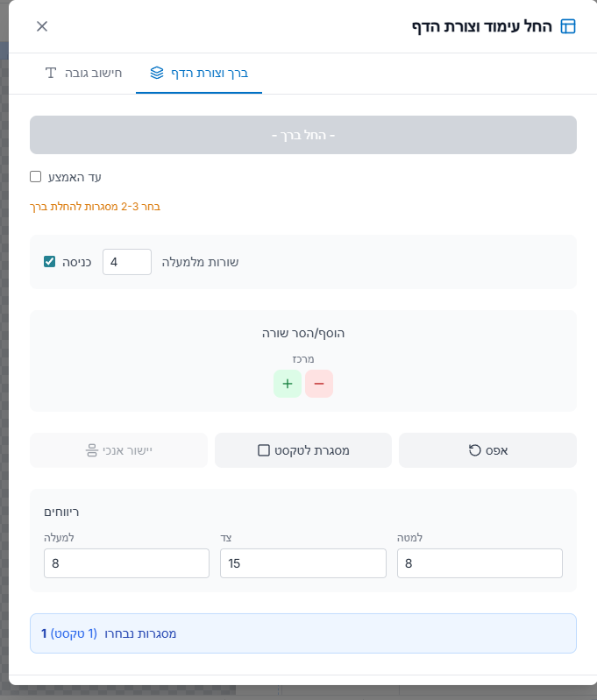Click the green plus button to add a row
The image size is (597, 700).
click(288, 384)
